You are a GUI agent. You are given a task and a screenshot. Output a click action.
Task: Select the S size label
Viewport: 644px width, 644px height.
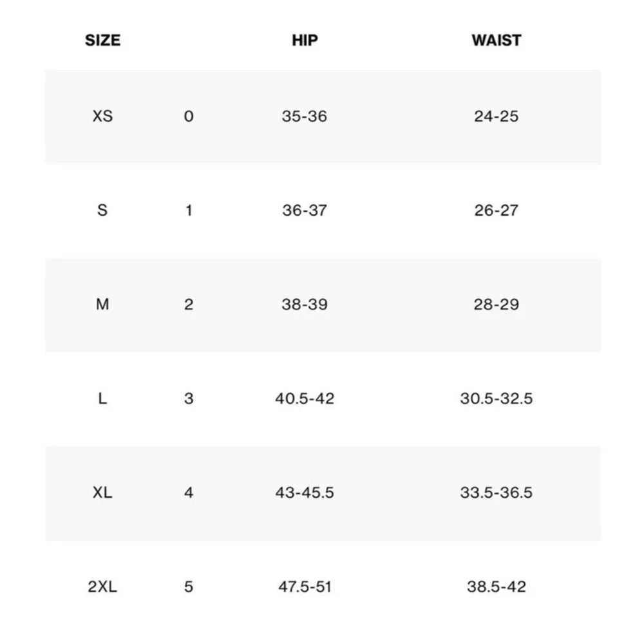click(x=102, y=211)
